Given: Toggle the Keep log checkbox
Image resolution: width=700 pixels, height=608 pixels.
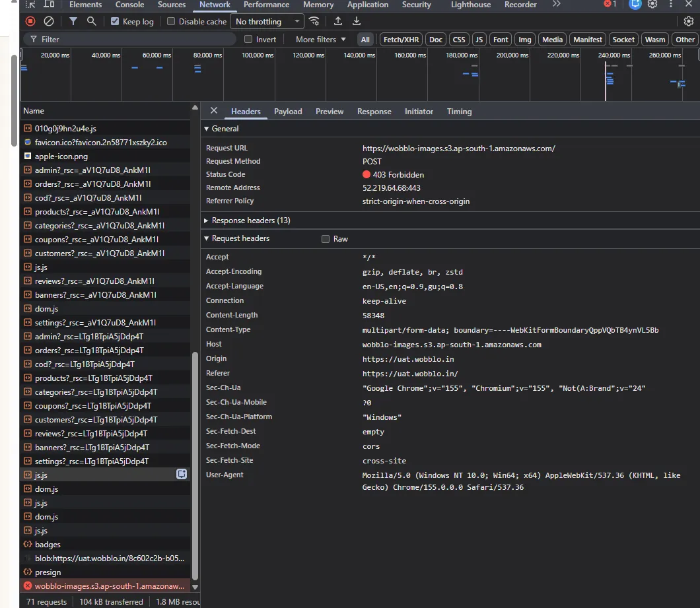Looking at the screenshot, I should point(115,21).
